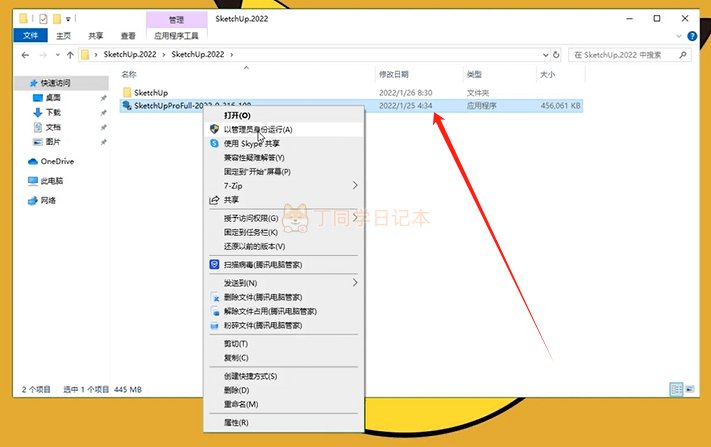Click the quick access properties checkmark icon
Viewport: 711px width, 447px height.
43,19
